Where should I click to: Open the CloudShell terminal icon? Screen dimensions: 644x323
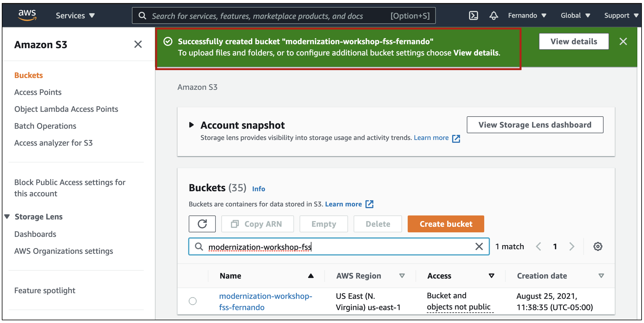click(473, 15)
